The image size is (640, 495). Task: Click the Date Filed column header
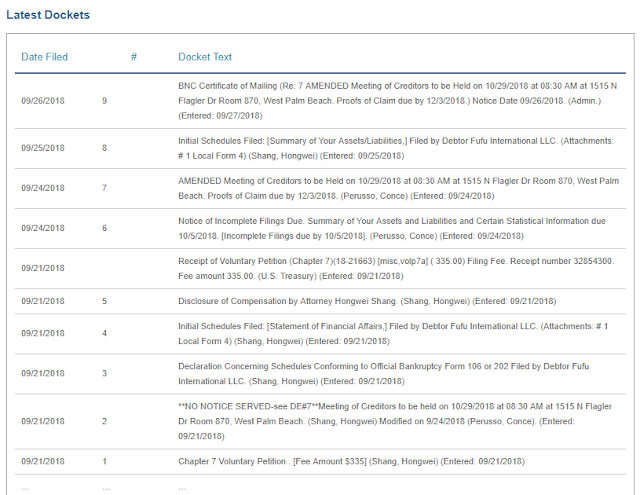click(x=44, y=57)
